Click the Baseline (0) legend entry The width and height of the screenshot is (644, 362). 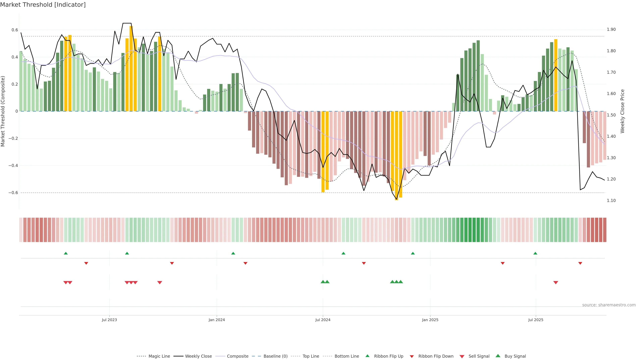coord(276,356)
